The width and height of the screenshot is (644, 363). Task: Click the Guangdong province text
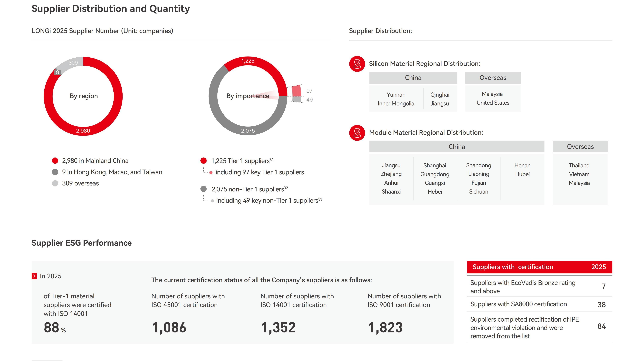(435, 174)
